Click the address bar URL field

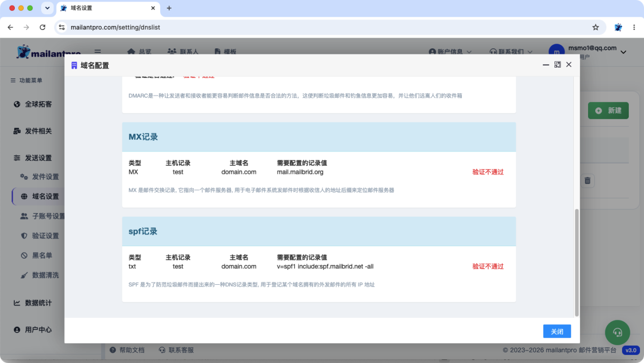click(x=326, y=27)
